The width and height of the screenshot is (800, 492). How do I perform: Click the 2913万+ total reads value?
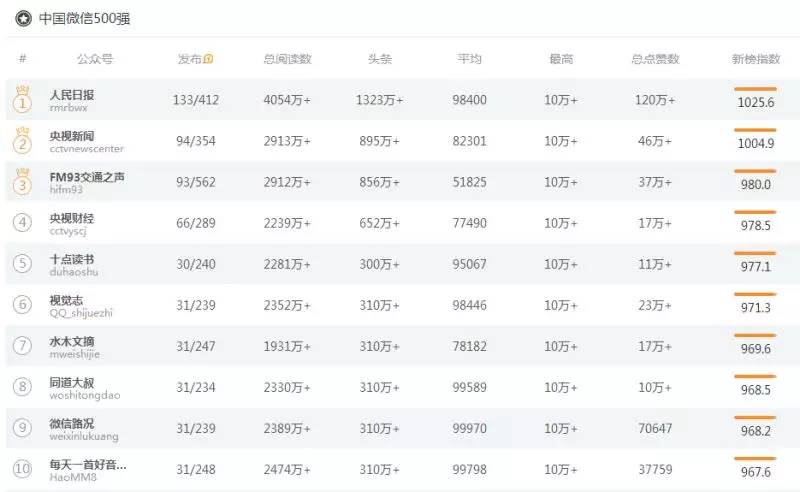click(287, 141)
